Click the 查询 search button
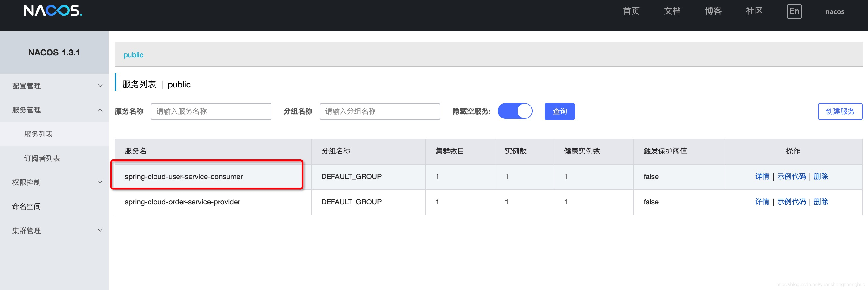868x290 pixels. point(559,112)
